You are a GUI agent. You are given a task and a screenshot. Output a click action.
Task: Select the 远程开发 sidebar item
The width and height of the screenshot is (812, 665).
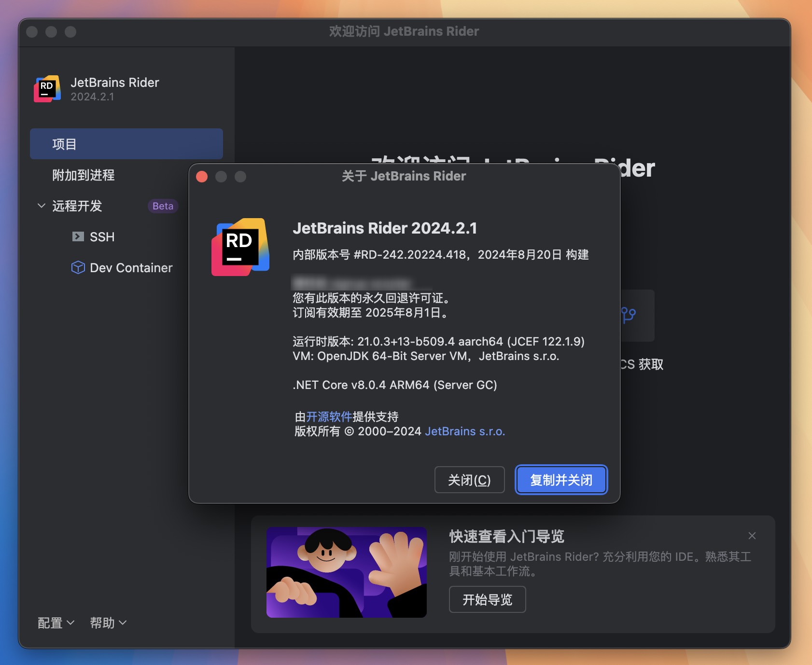pos(77,206)
